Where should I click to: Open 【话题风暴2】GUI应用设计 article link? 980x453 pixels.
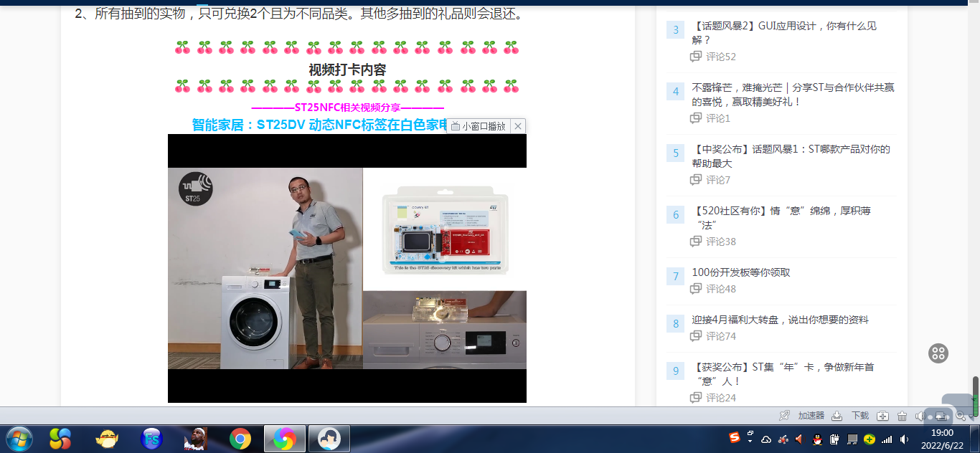tap(784, 33)
